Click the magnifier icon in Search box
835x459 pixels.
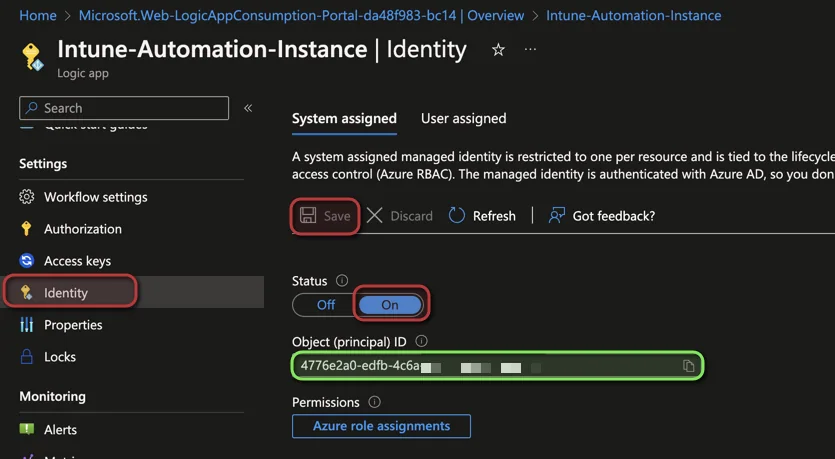(32, 108)
